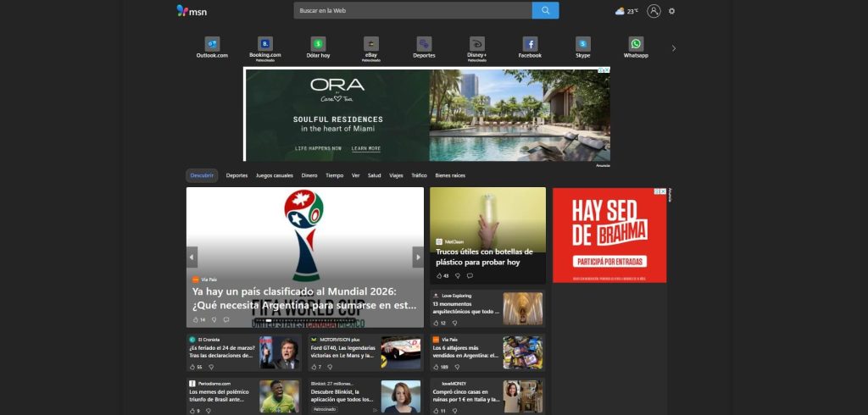The image size is (868, 415).
Task: Open the Booking.com shortcut icon
Action: point(265,44)
